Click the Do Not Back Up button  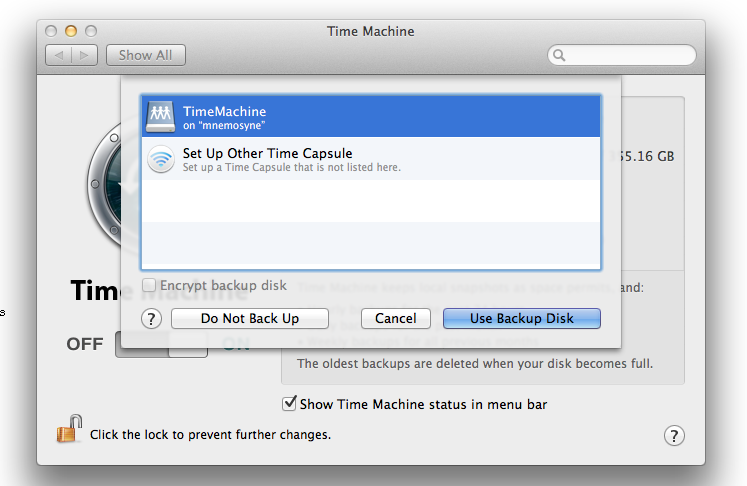250,318
